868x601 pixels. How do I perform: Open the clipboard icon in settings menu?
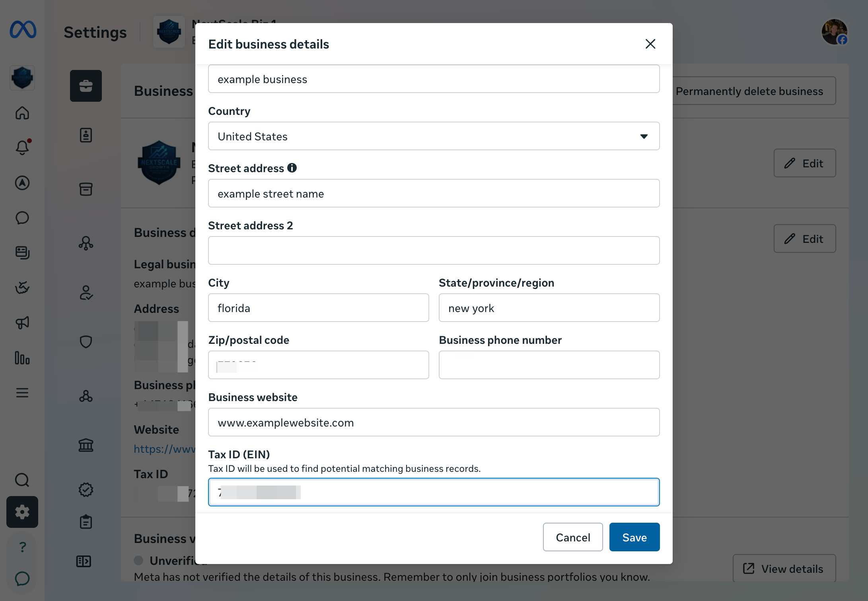(86, 522)
